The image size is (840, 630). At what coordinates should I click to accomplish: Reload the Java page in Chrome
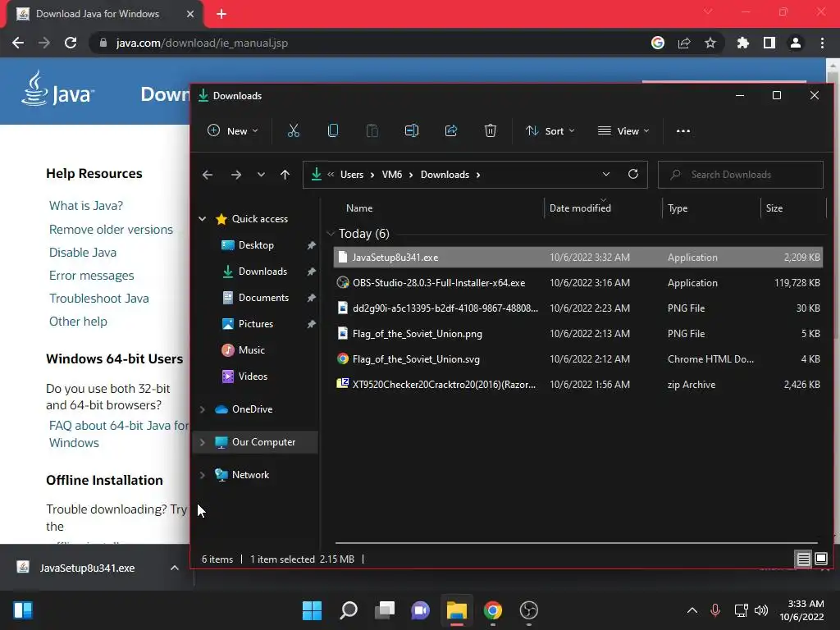(71, 43)
